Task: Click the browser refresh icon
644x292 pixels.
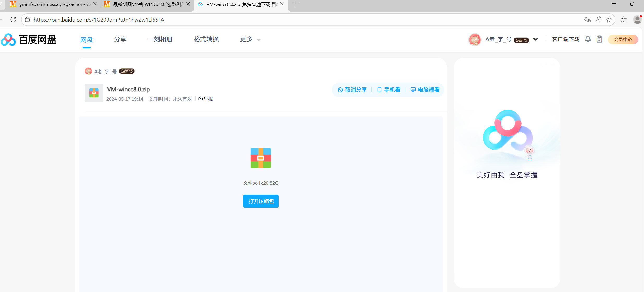Action: click(x=13, y=20)
